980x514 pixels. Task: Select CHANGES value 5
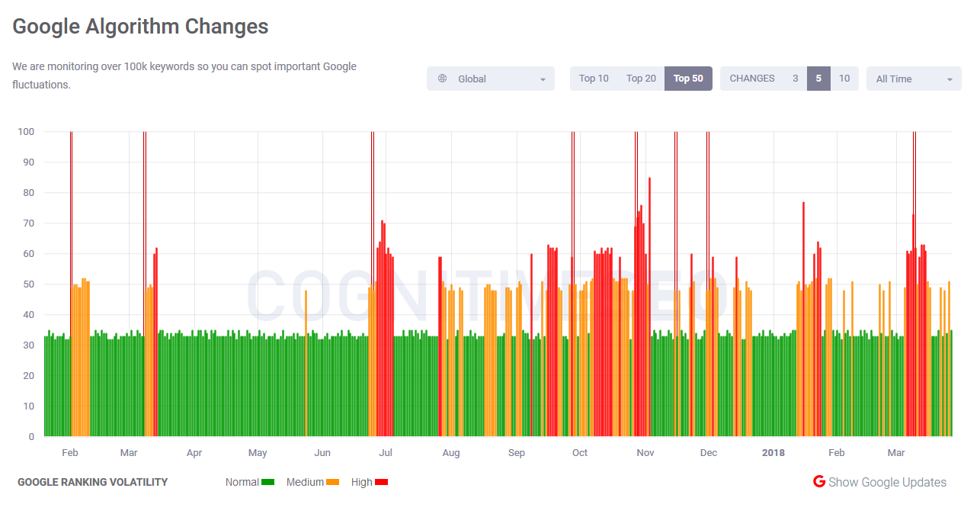[819, 78]
